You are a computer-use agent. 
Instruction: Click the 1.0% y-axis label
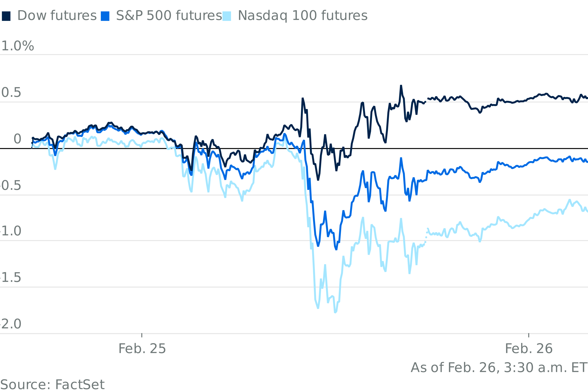(x=18, y=46)
